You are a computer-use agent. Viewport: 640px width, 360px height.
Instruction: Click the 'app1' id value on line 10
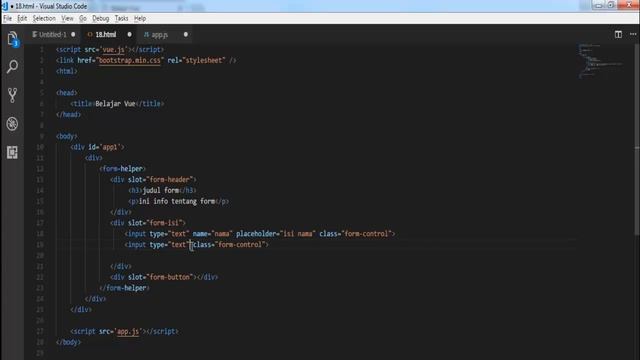110,147
